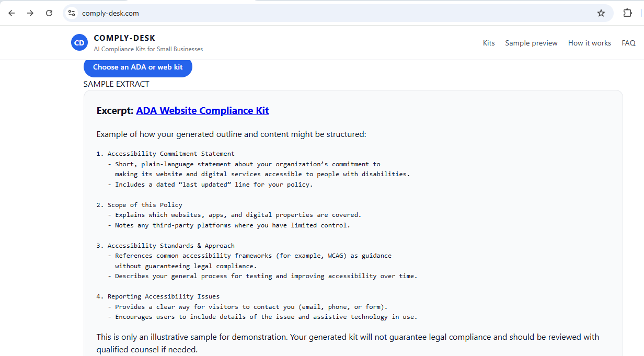The image size is (644, 356).
Task: Open the Kits navigation item
Action: 489,43
